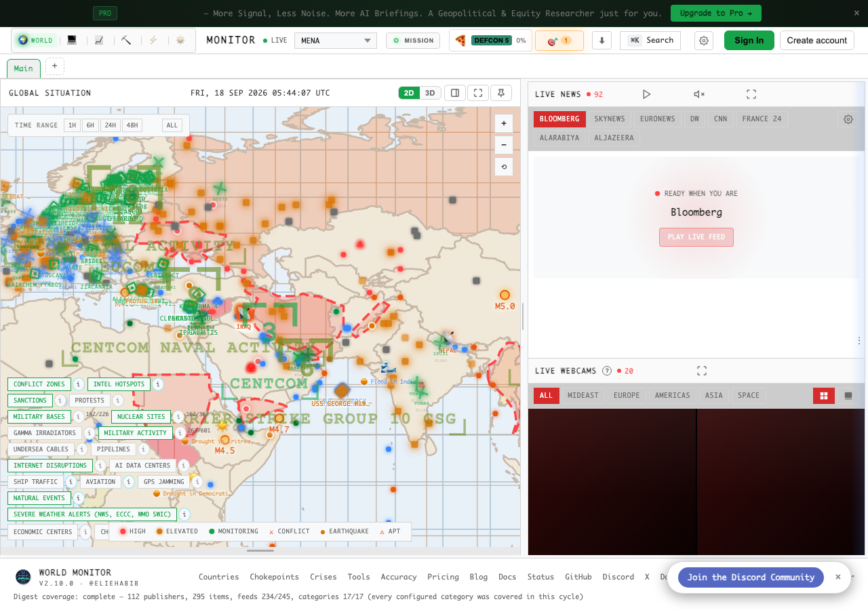Image resolution: width=868 pixels, height=610 pixels.
Task: Open the Chokepoints footer link
Action: (x=275, y=577)
